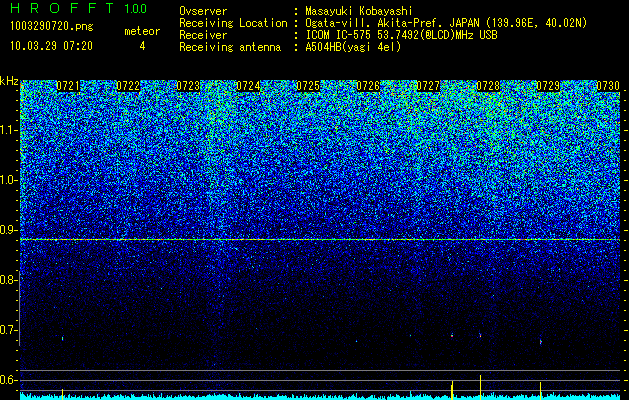Click the meteor echo dot at 0728
Viewport: 629px width, 400px height.
pyautogui.click(x=480, y=334)
